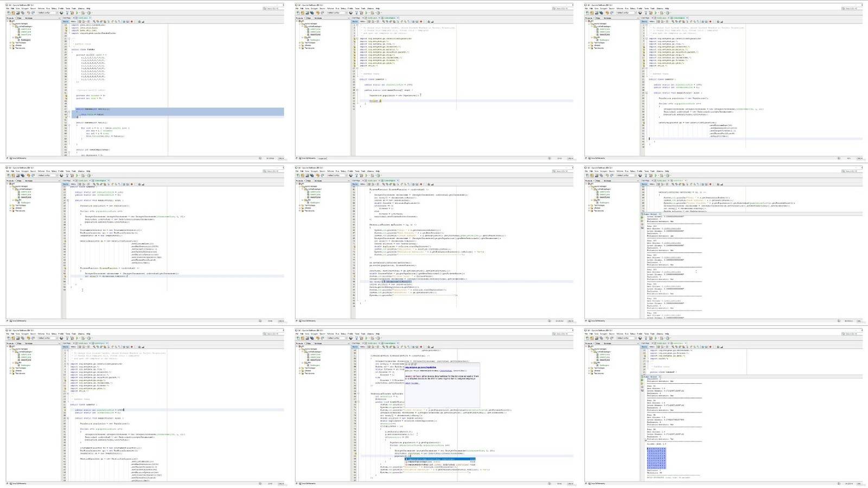Click Run Project in the highlighted-code-selection window
This screenshot has height=488, width=868.
pos(77,12)
